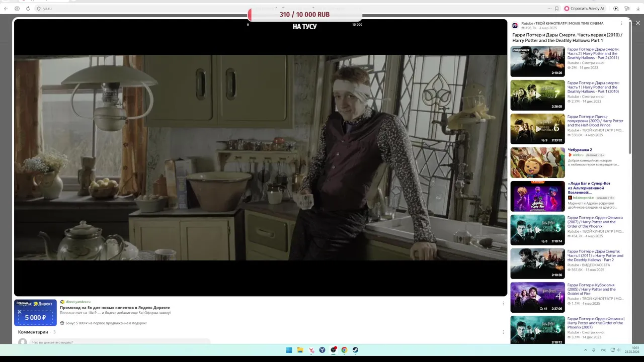The width and height of the screenshot is (644, 362).
Task: Click the main video player area
Action: [261, 157]
